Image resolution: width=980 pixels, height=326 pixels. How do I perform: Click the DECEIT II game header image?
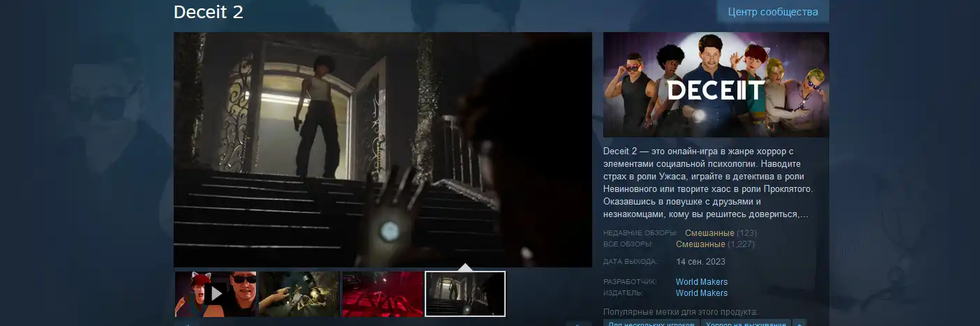pyautogui.click(x=716, y=84)
